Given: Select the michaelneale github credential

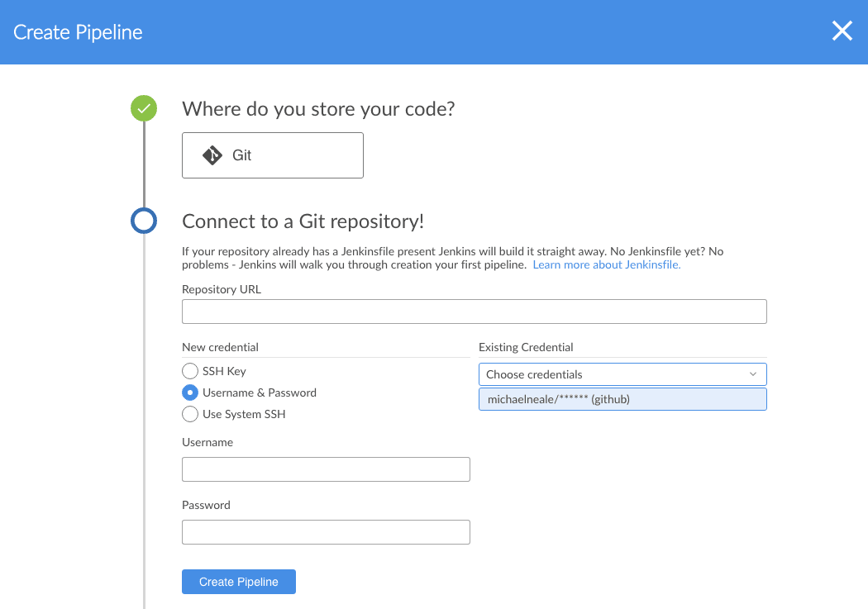Looking at the screenshot, I should (x=622, y=398).
